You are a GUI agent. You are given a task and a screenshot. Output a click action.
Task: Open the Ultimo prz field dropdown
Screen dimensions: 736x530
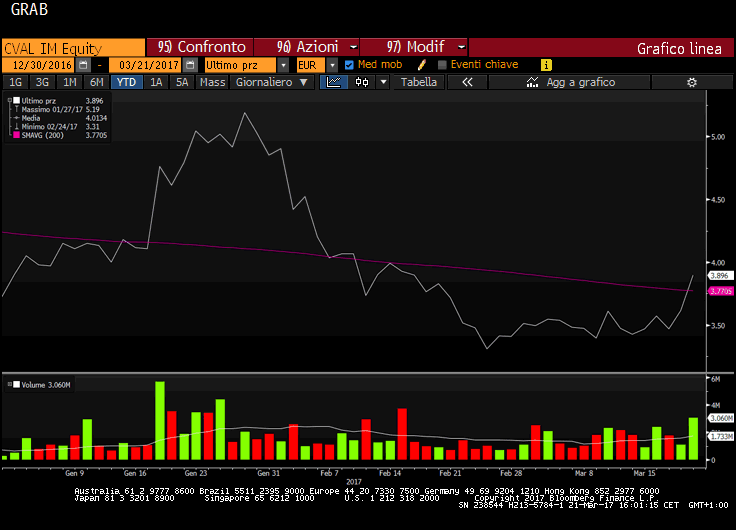282,65
